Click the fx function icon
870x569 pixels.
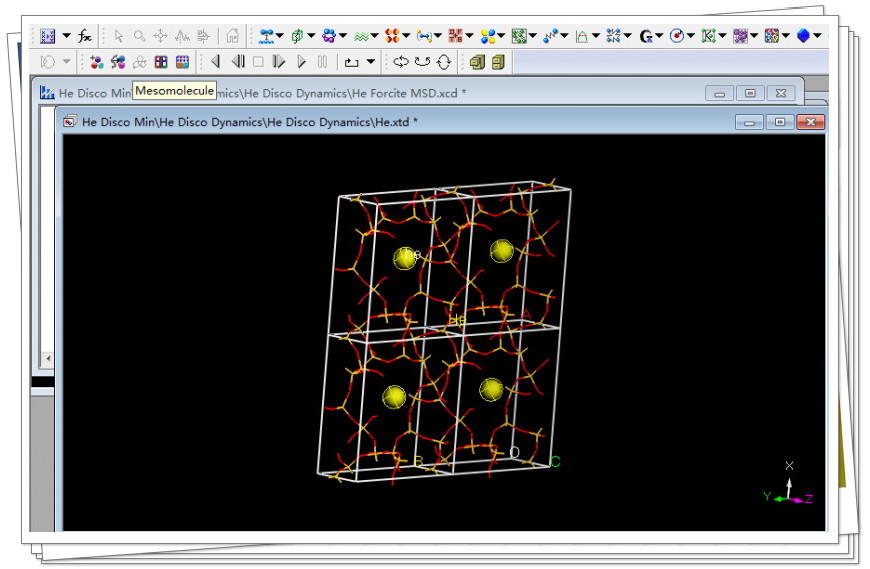coord(85,36)
